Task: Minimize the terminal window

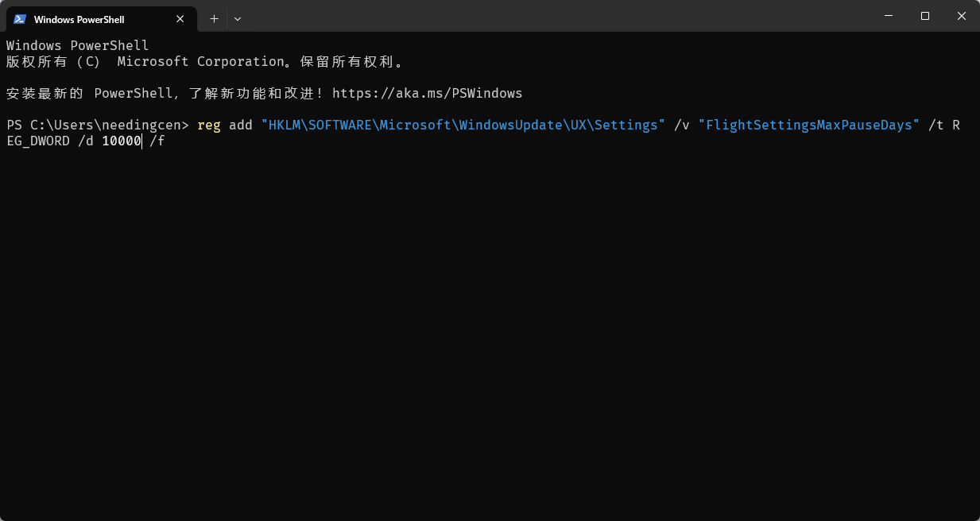Action: point(888,16)
